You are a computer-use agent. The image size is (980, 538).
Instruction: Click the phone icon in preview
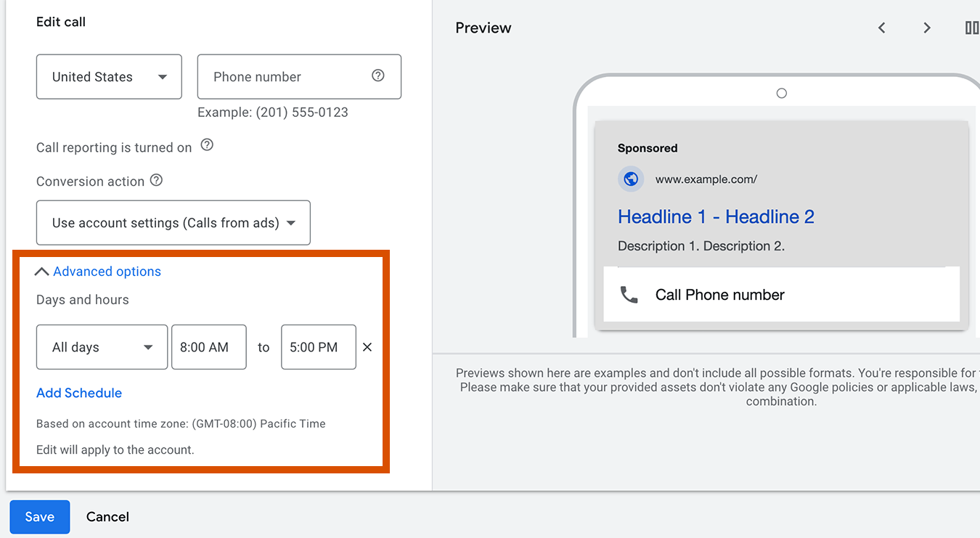(x=629, y=295)
